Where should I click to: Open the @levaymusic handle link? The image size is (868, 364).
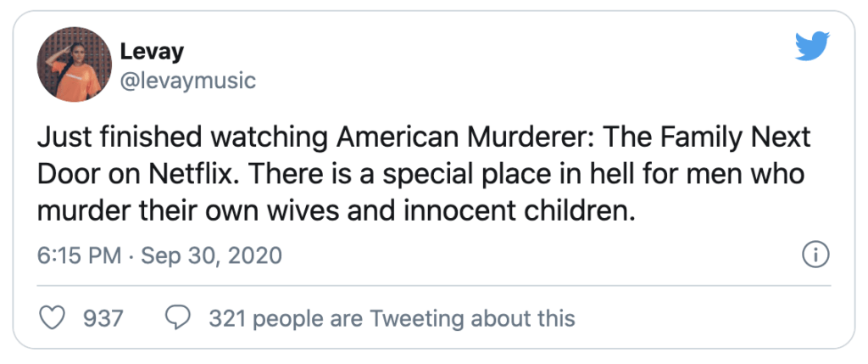point(187,81)
